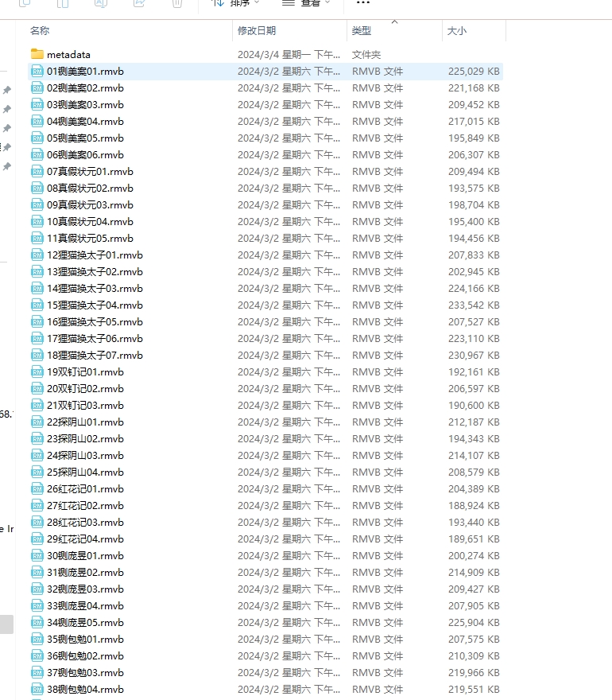The width and height of the screenshot is (612, 700).
Task: Select the metadata folder name
Action: 68,54
